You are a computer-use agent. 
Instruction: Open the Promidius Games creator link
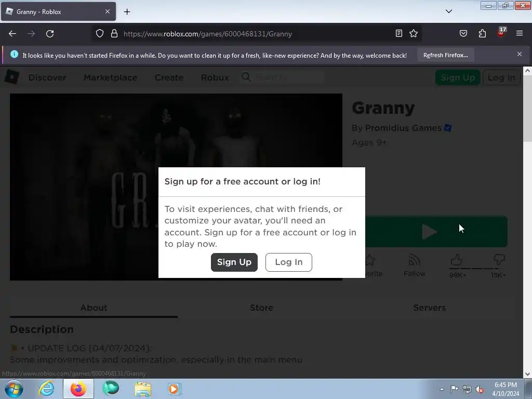403,128
